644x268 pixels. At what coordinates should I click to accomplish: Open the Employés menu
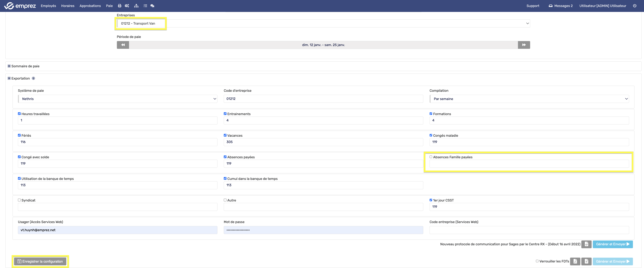[x=48, y=6]
